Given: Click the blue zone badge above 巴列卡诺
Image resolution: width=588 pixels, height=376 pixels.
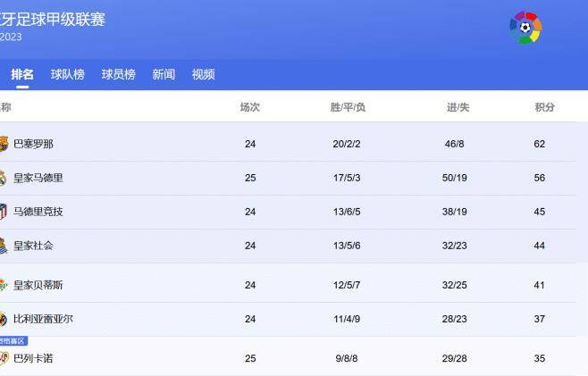Looking at the screenshot, I should (x=13, y=341).
